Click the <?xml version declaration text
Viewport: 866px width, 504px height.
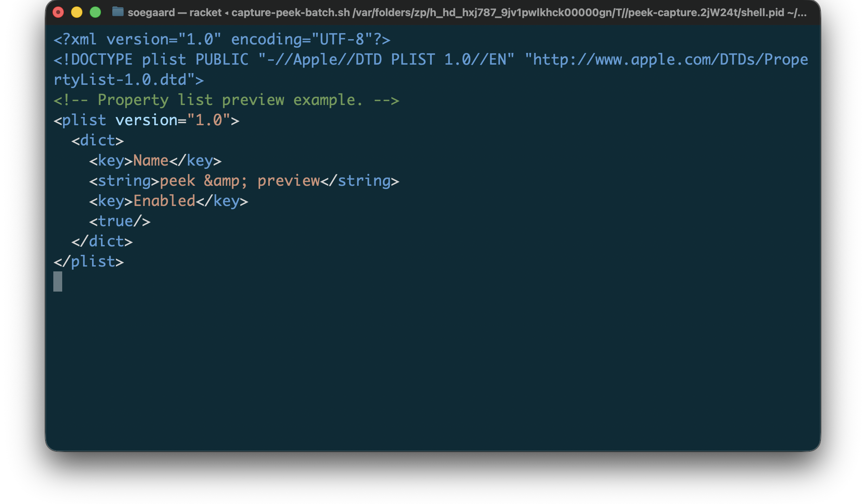[x=137, y=40]
